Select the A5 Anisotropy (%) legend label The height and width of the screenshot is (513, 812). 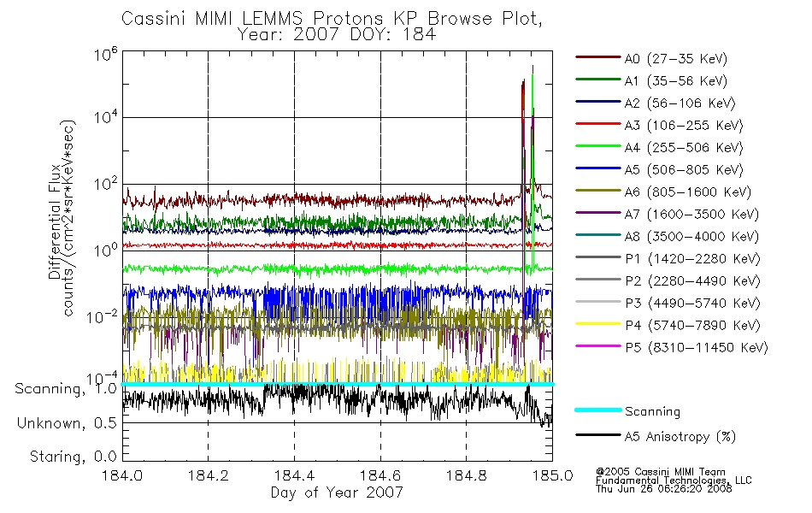(680, 437)
